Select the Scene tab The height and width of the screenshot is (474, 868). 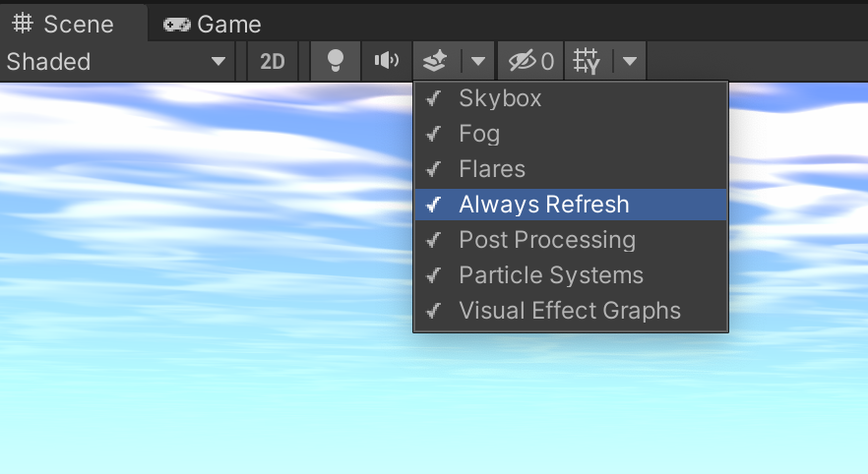pyautogui.click(x=65, y=24)
